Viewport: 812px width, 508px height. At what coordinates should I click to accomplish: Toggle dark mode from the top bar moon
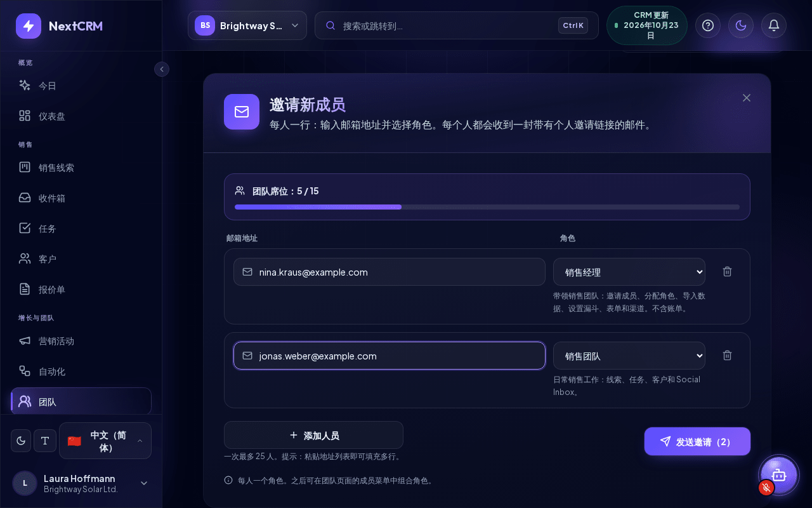click(x=741, y=25)
